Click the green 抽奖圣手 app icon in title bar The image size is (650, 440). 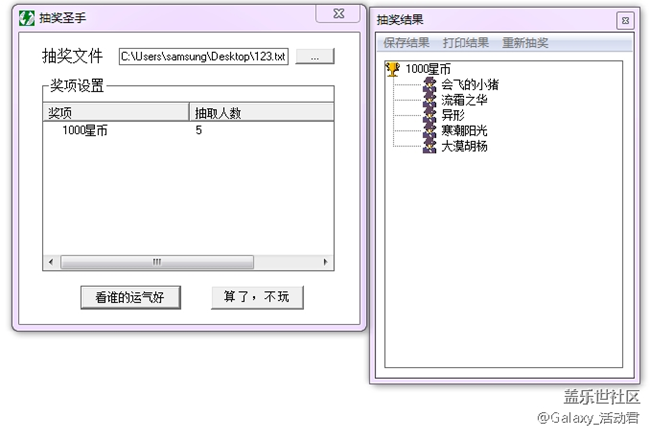coord(27,17)
